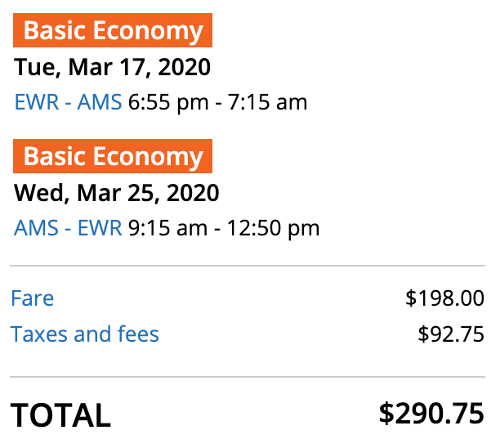This screenshot has height=448, width=500.
Task: Select the Tue, Mar 17, 2020 date heading
Action: tap(113, 67)
